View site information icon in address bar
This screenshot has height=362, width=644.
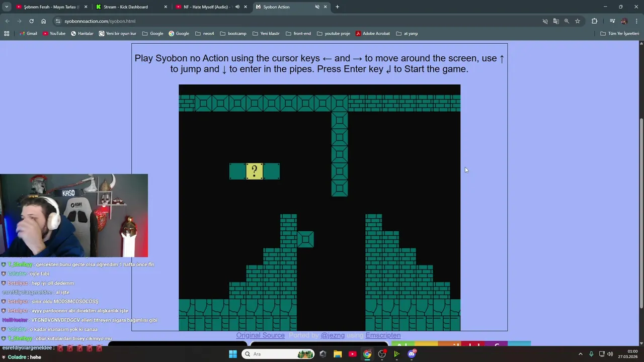click(58, 21)
